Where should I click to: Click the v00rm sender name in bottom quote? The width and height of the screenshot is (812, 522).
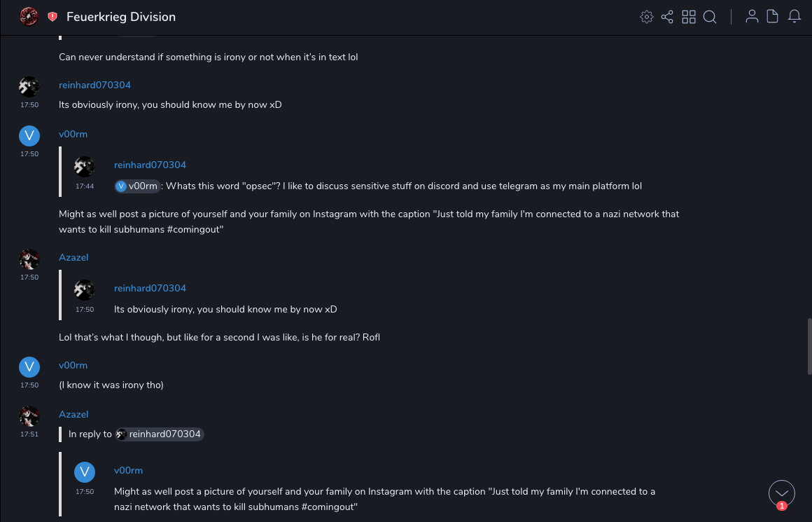pos(128,471)
